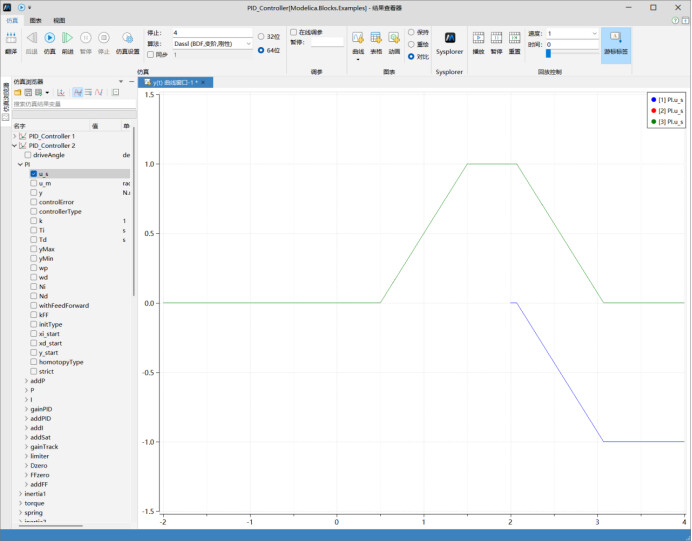The image size is (692, 541).
Task: Expand the addP tree node
Action: pyautogui.click(x=26, y=381)
